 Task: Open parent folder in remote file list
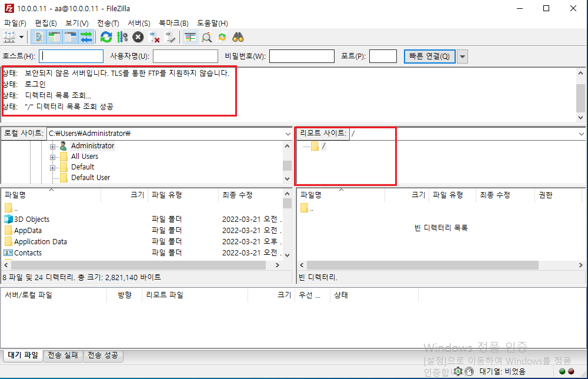click(307, 208)
